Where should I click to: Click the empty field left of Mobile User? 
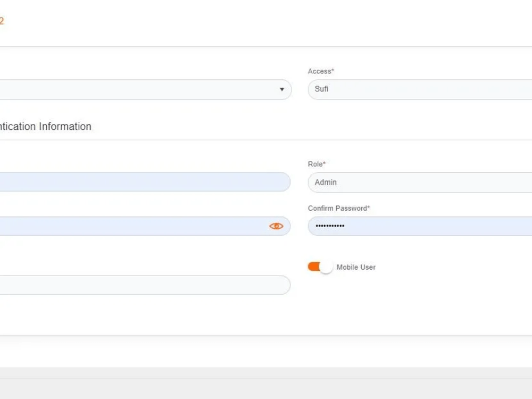[145, 285]
